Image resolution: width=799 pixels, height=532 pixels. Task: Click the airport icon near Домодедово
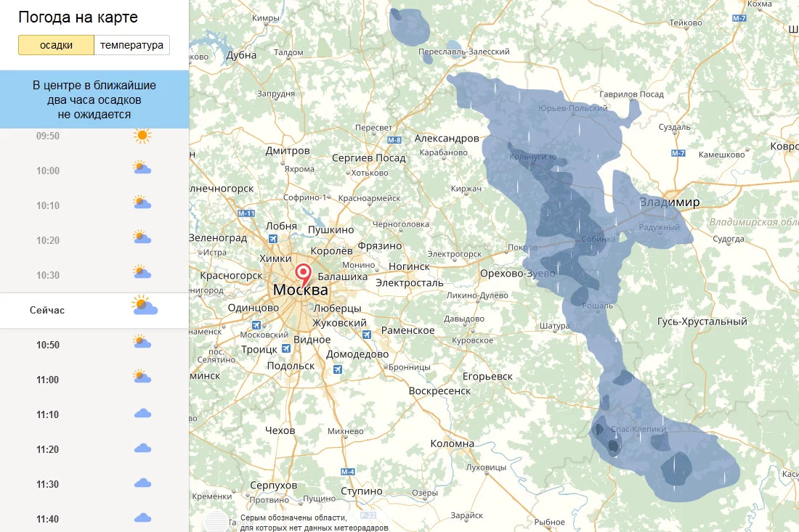tap(337, 369)
